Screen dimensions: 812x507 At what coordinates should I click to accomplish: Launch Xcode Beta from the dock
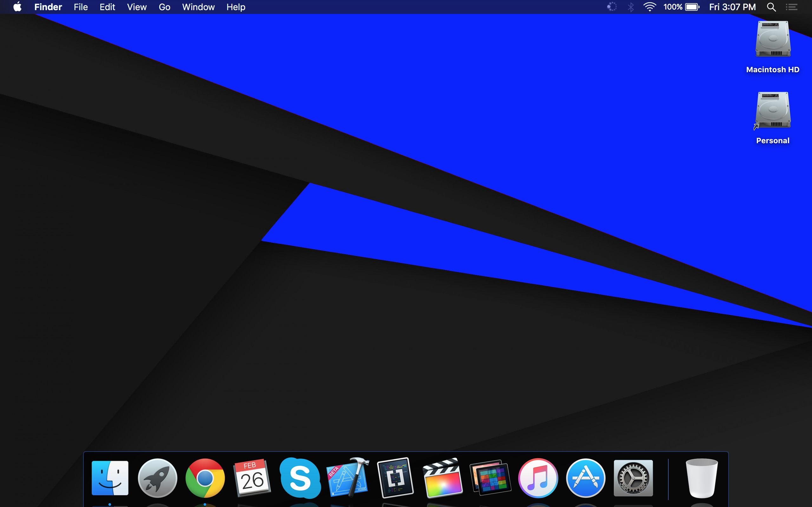pos(348,478)
